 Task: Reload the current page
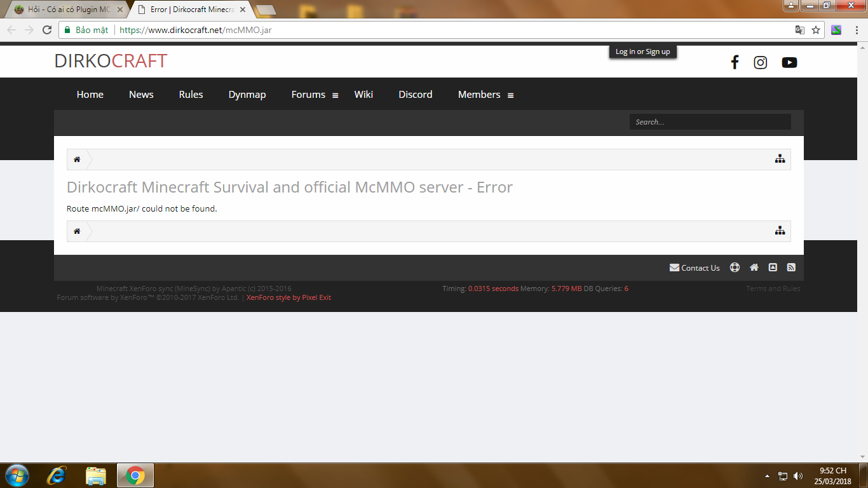[x=47, y=30]
